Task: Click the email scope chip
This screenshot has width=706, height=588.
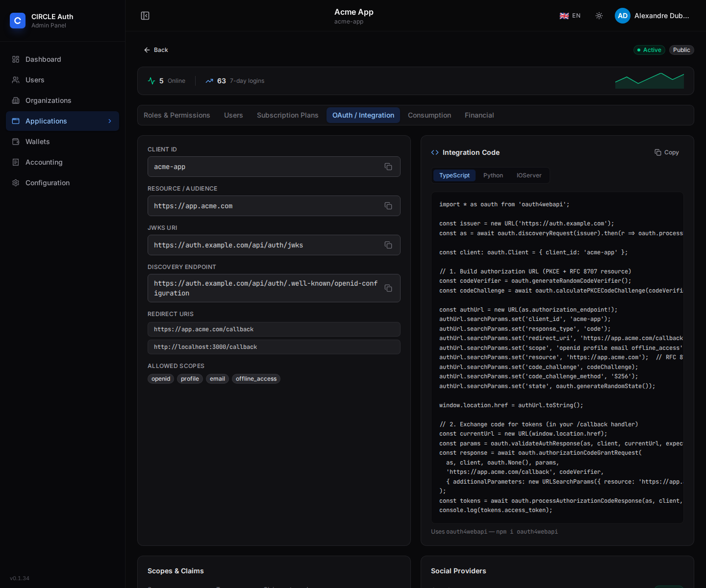Action: click(217, 379)
